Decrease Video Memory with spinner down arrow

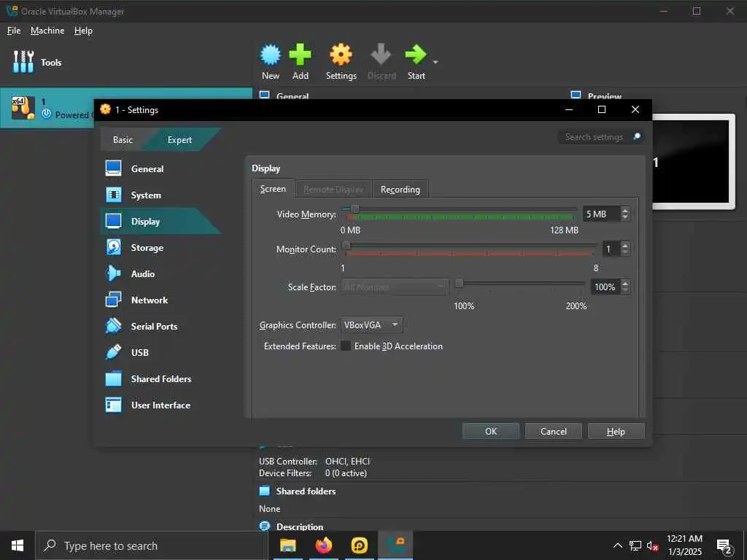pyautogui.click(x=625, y=217)
